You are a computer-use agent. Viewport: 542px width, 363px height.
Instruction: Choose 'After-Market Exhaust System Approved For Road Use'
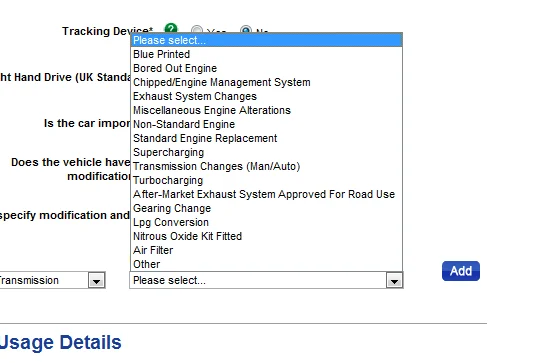[x=267, y=194]
